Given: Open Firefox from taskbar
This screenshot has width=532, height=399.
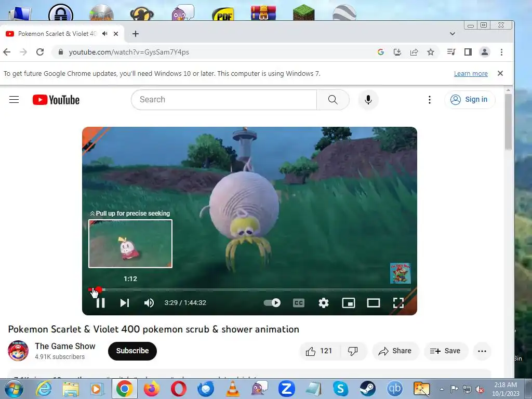Looking at the screenshot, I should [151, 389].
